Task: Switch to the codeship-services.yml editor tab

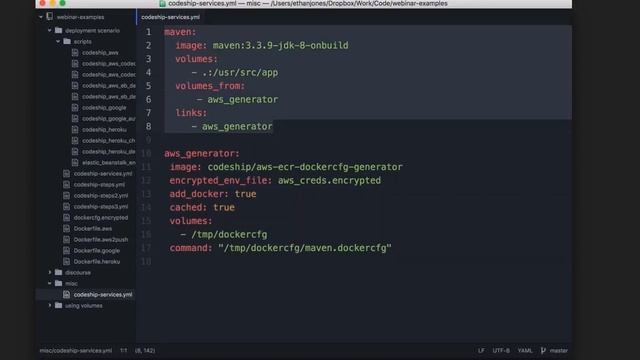Action: click(x=170, y=17)
